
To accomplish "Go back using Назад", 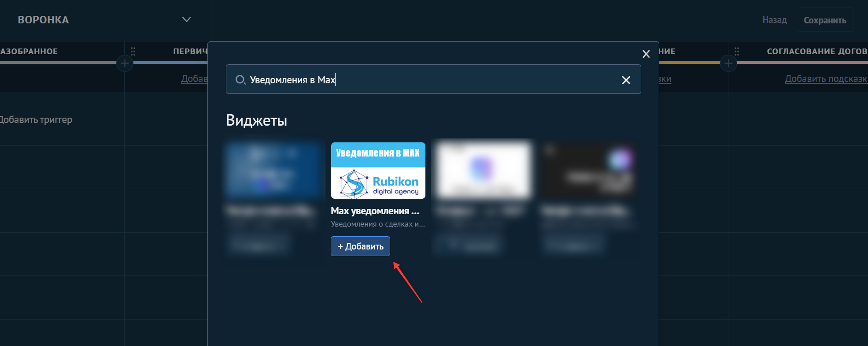I will click(775, 20).
